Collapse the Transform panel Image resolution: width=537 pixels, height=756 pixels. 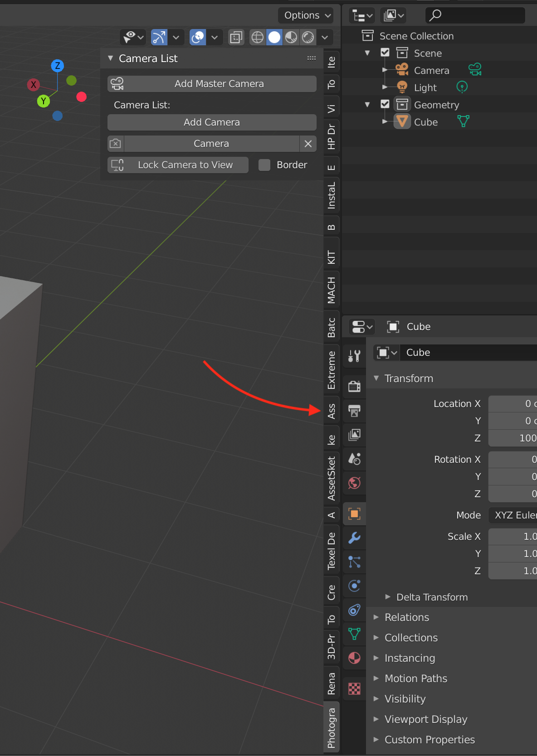[376, 378]
